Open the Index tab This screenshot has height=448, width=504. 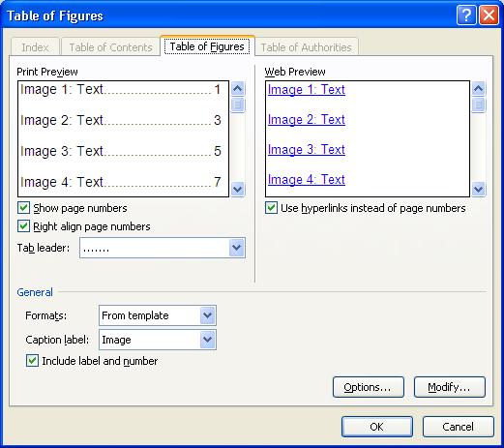point(35,47)
